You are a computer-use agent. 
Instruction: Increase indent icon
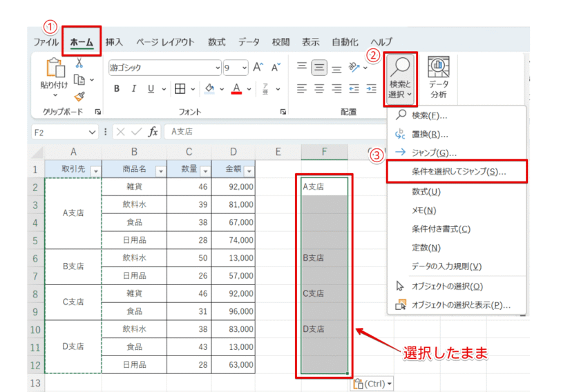click(x=372, y=88)
